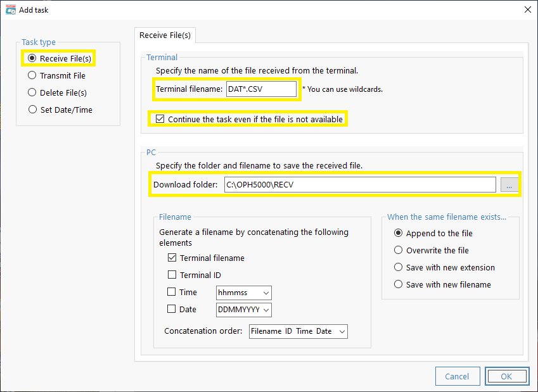Select Delete File(s) task type
Viewport: 538px width, 392px height.
57,92
